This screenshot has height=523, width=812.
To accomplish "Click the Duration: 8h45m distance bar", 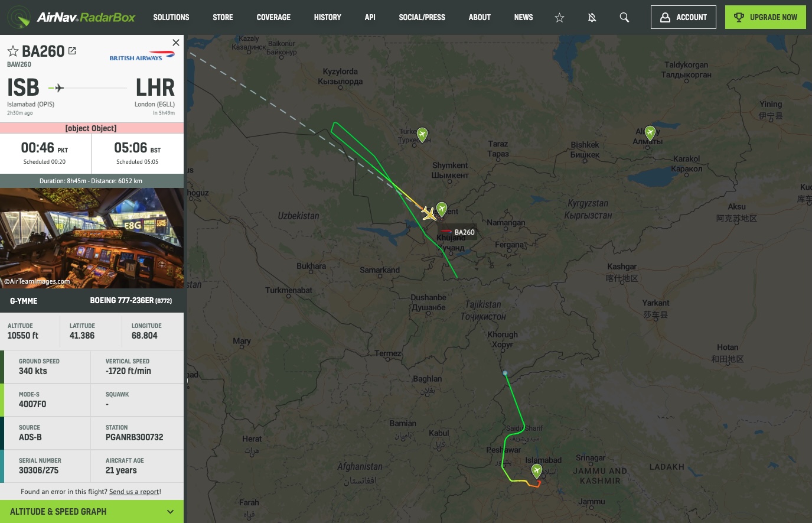I will [92, 181].
